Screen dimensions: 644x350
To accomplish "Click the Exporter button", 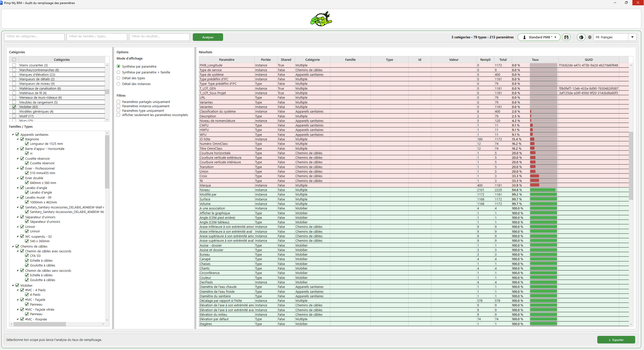I will click(616, 340).
